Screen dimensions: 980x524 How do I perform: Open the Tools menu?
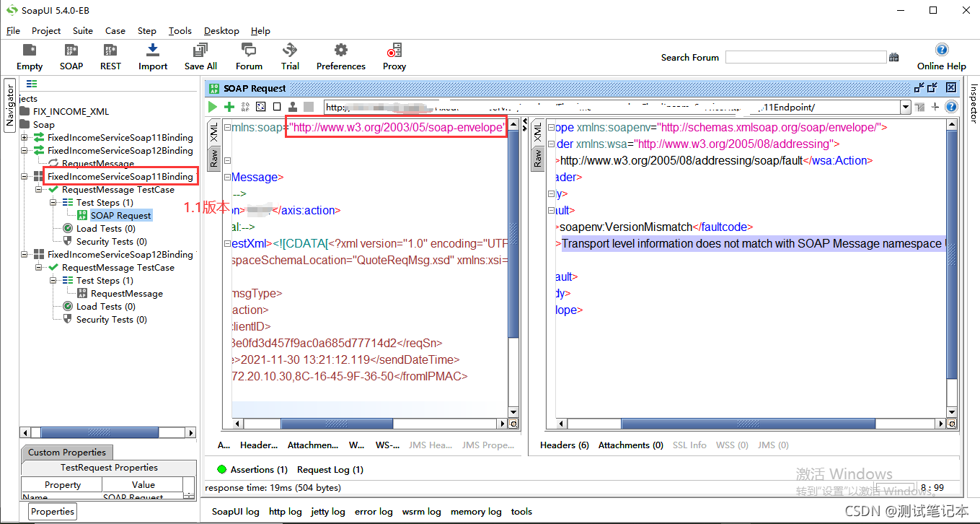[x=180, y=30]
